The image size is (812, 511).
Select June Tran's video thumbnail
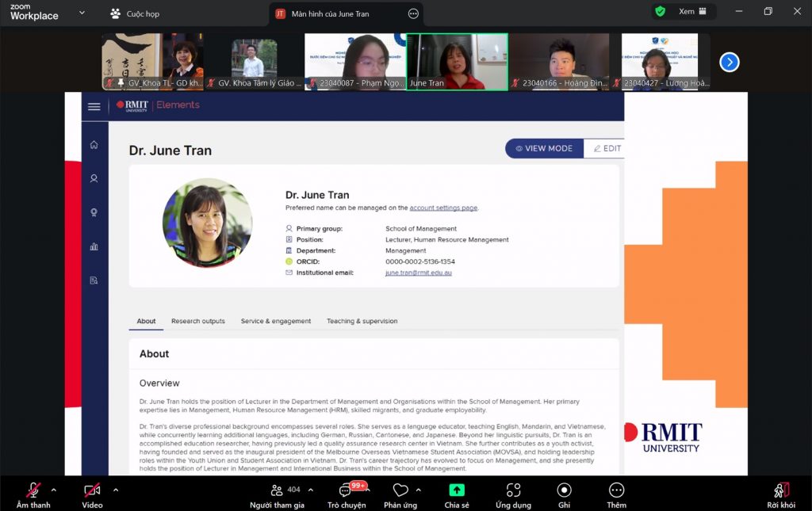(x=457, y=62)
